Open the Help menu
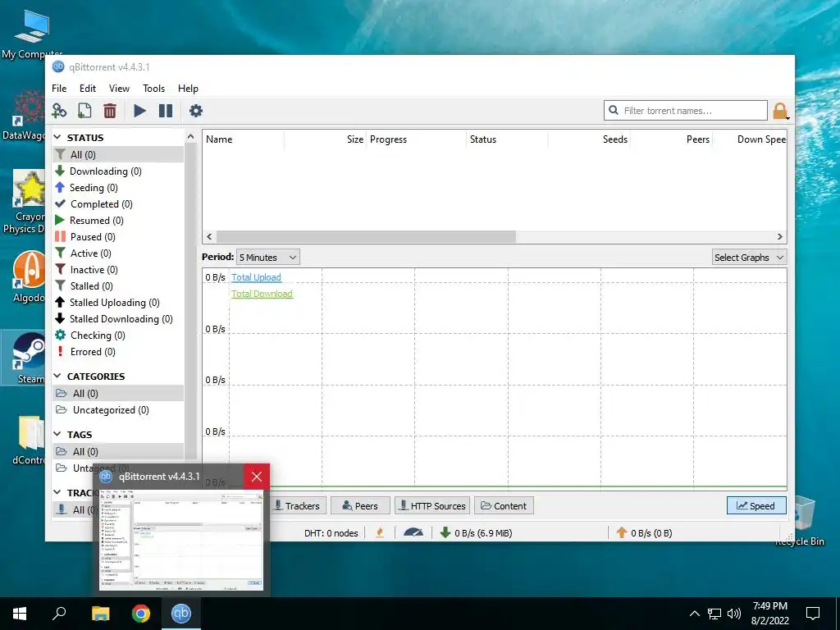The image size is (840, 630). point(188,89)
